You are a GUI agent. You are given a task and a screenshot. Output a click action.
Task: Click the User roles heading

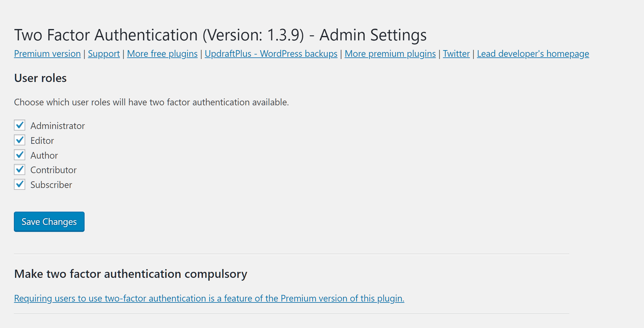(x=40, y=78)
